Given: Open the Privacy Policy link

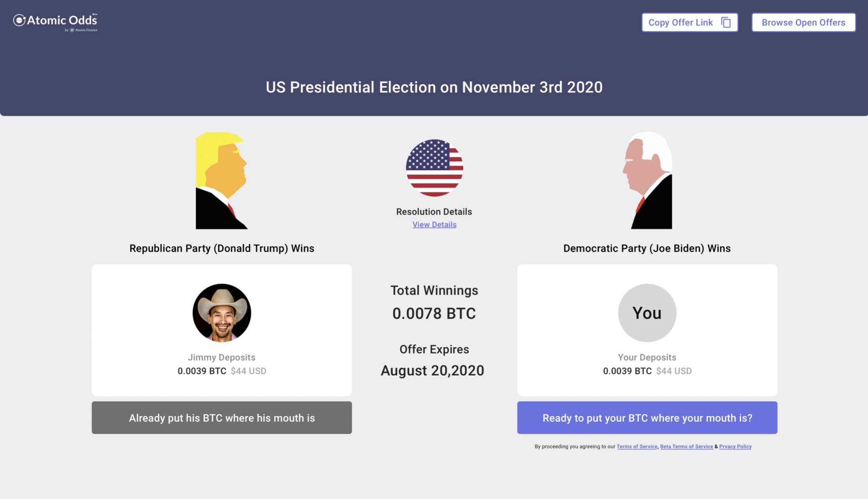Looking at the screenshot, I should [735, 447].
